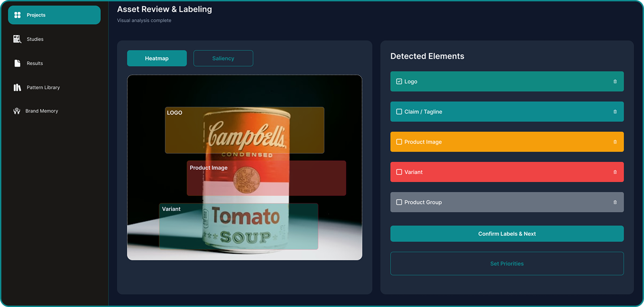Uncheck the Logo element checkbox
This screenshot has height=307, width=644.
click(x=399, y=81)
